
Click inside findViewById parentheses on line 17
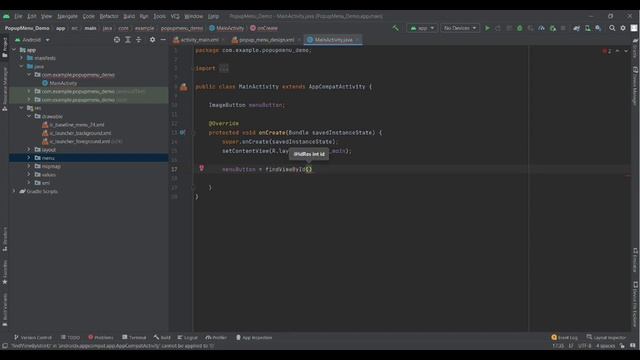[309, 169]
